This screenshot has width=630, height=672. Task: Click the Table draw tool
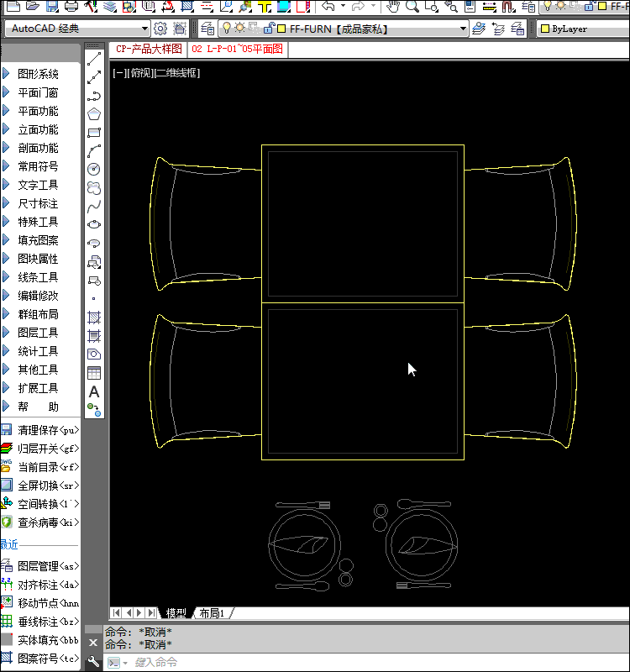(x=94, y=373)
